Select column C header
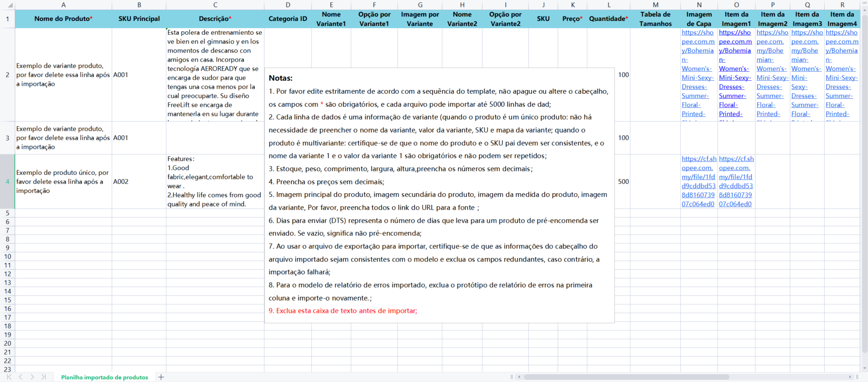 215,5
